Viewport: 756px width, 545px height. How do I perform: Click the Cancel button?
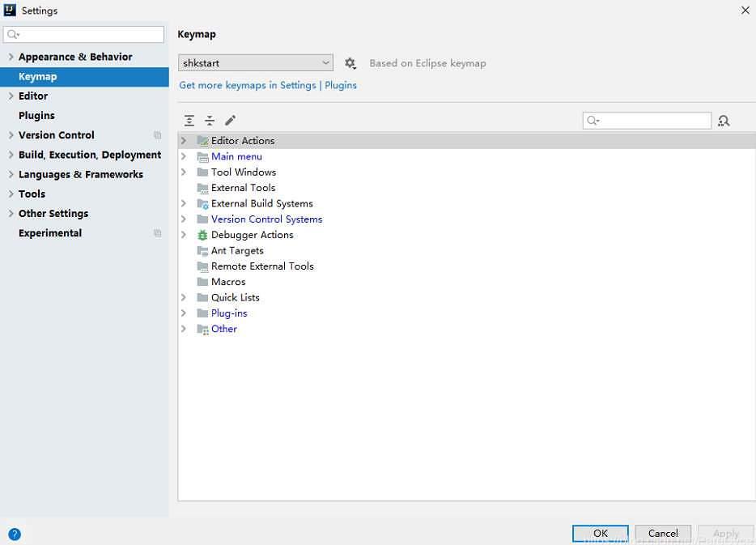pyautogui.click(x=663, y=534)
